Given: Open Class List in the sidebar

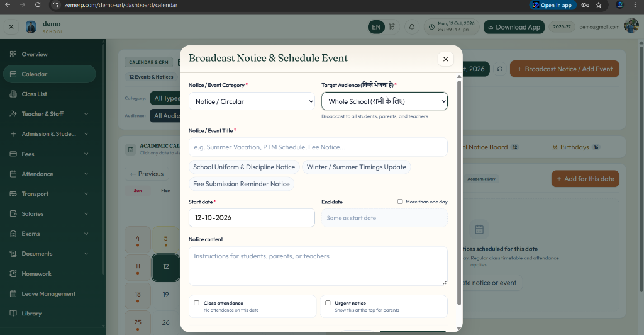Looking at the screenshot, I should (x=49, y=94).
